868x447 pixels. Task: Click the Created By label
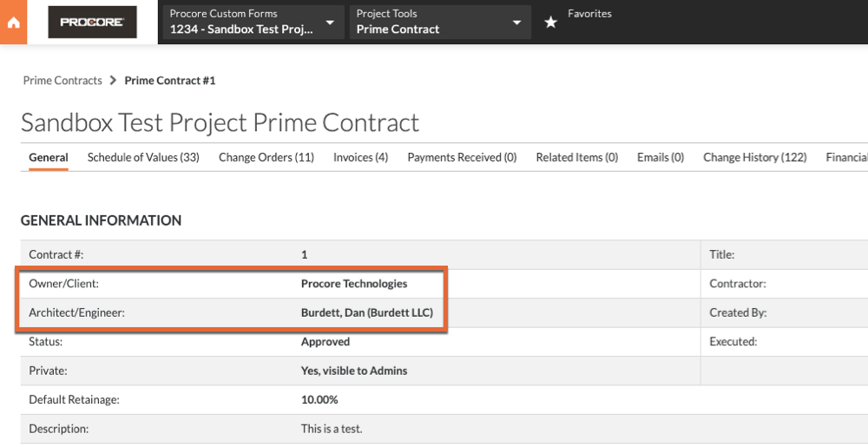click(x=738, y=312)
